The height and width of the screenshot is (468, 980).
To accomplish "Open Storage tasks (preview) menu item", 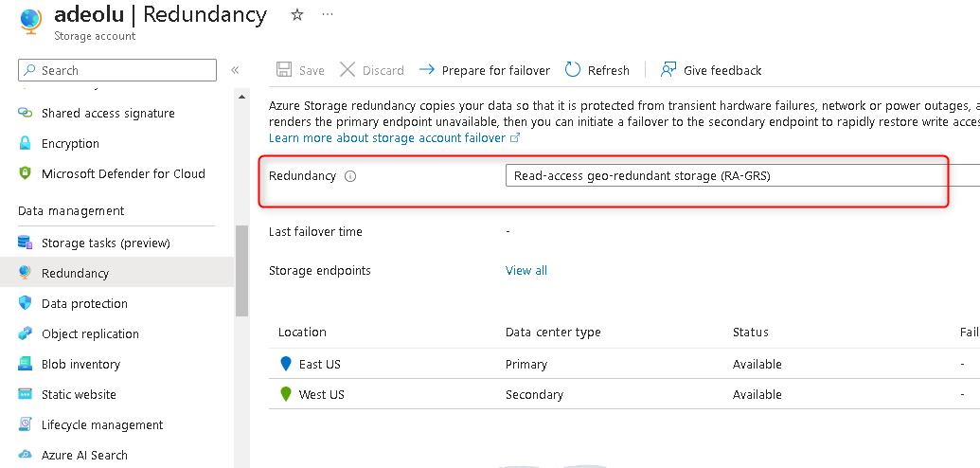I will (105, 243).
